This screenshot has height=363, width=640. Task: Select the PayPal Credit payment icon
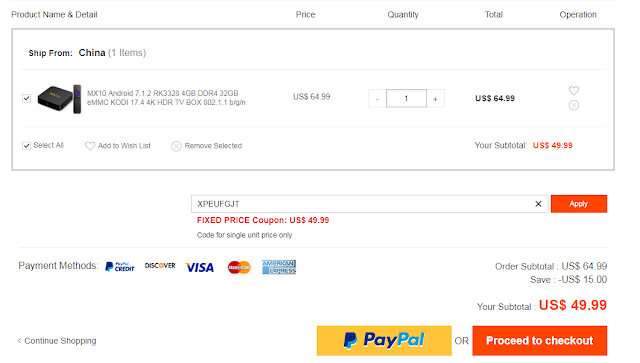point(120,267)
